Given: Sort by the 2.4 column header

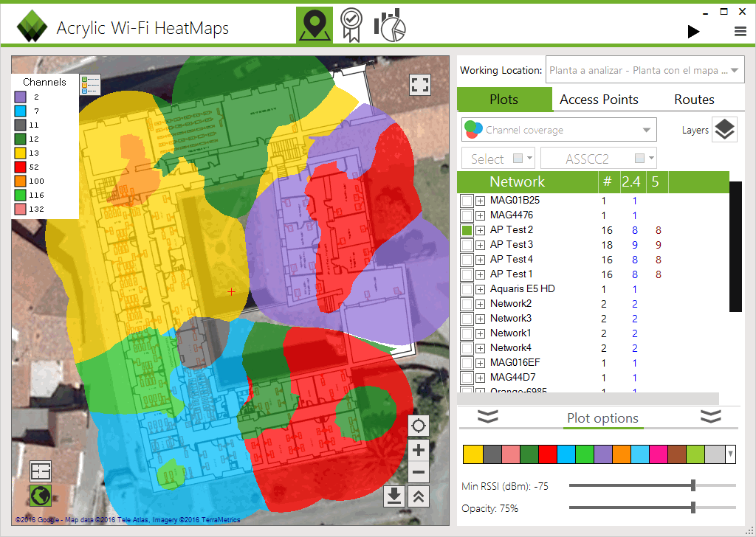Looking at the screenshot, I should 631,181.
